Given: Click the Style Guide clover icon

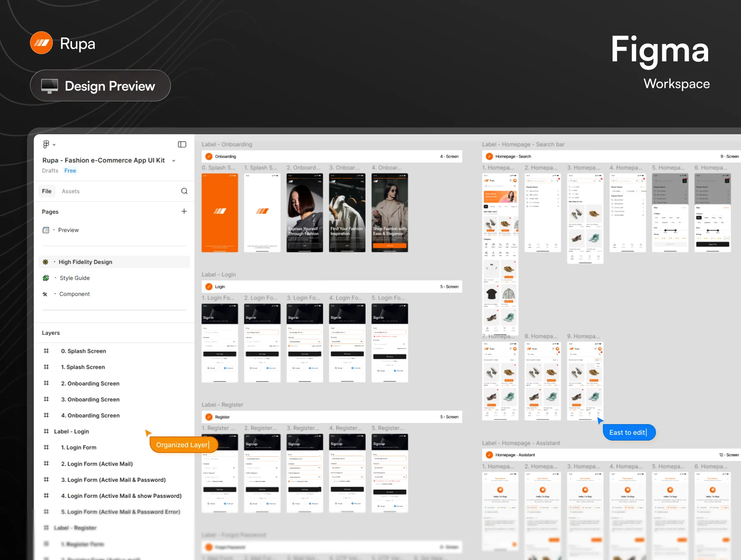Looking at the screenshot, I should pos(46,278).
